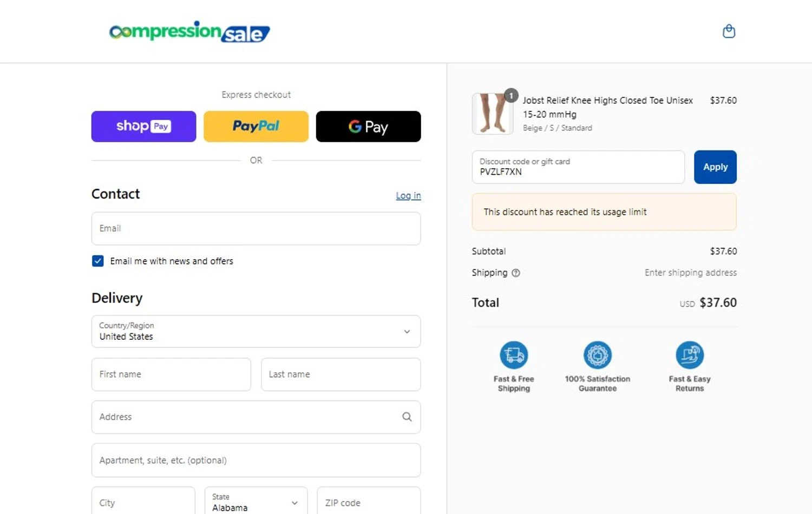Click the 100% Satisfaction Guarantee badge icon
Screen dimensions: 812x514
point(598,355)
